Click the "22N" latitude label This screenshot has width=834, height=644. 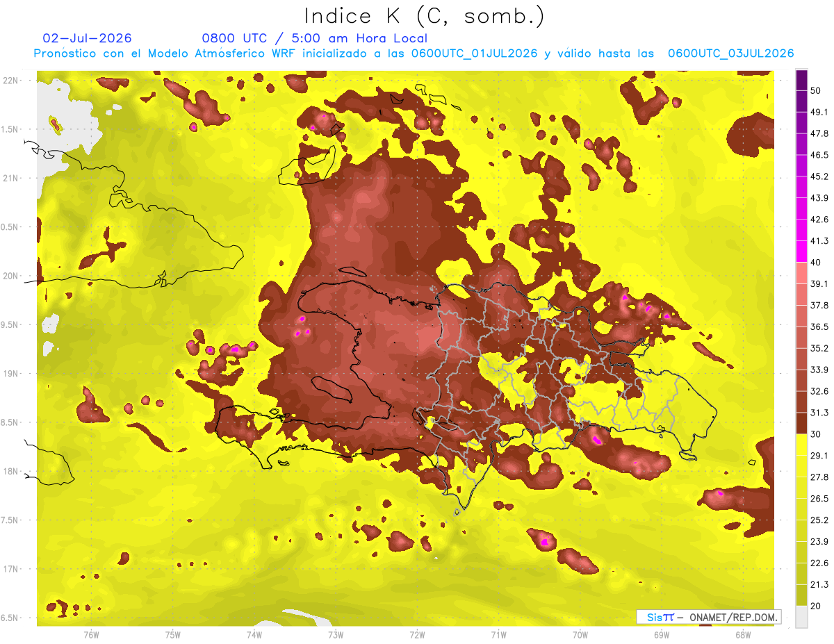pos(10,80)
